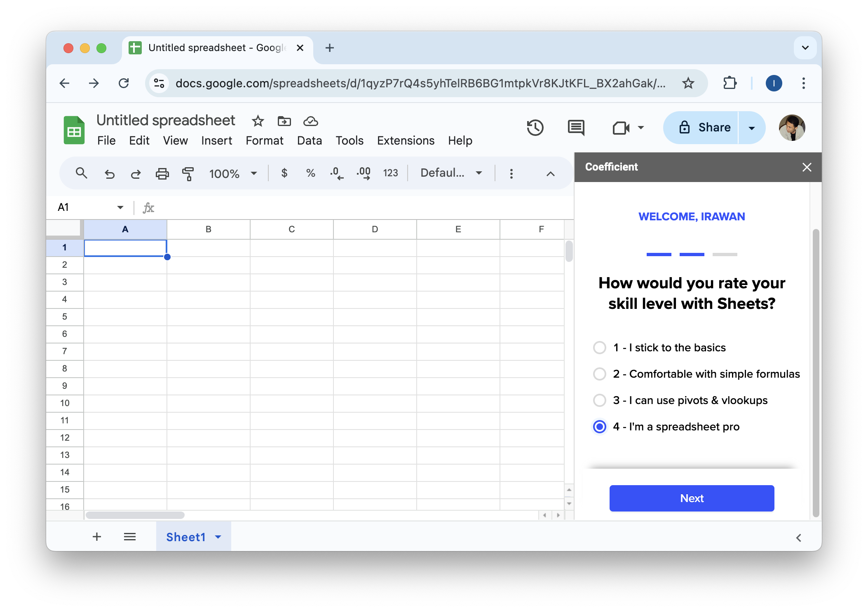Open Sheet1 tab options arrow
This screenshot has width=868, height=612.
pyautogui.click(x=218, y=537)
